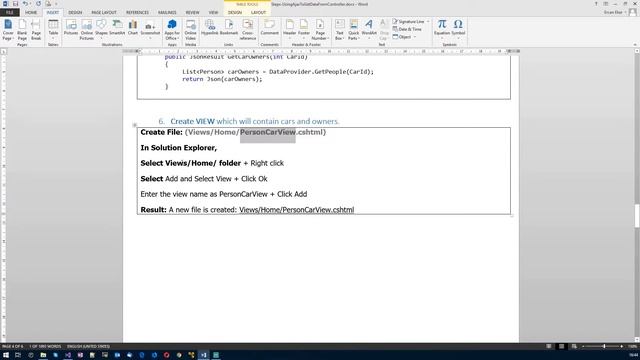Insert a Chart
The image size is (640, 360).
[133, 28]
